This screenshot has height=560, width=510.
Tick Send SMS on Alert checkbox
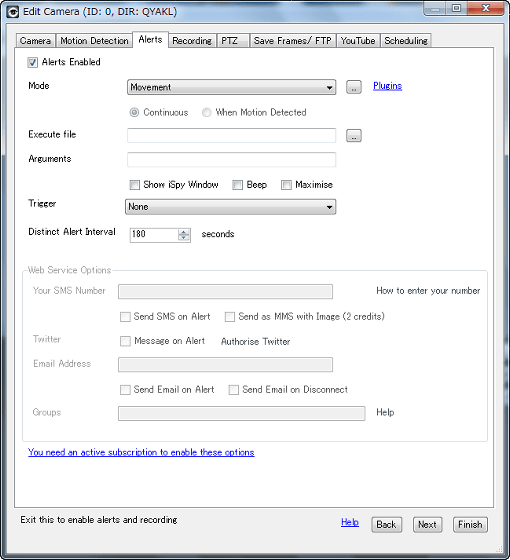(125, 317)
